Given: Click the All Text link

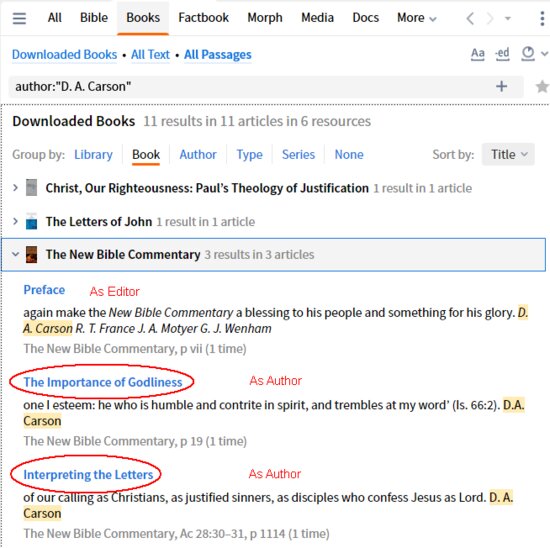Looking at the screenshot, I should pyautogui.click(x=150, y=55).
